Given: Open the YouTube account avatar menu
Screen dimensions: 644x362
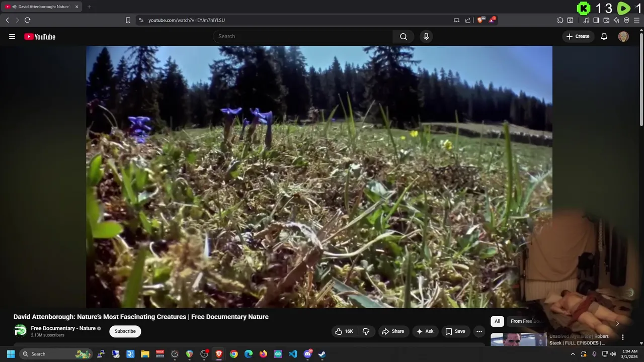Looking at the screenshot, I should (x=623, y=37).
